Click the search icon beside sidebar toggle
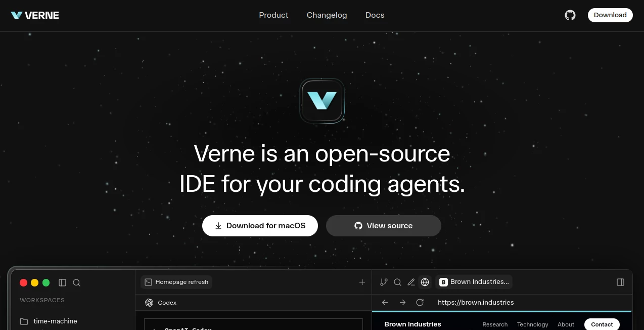The width and height of the screenshot is (644, 330). click(77, 283)
